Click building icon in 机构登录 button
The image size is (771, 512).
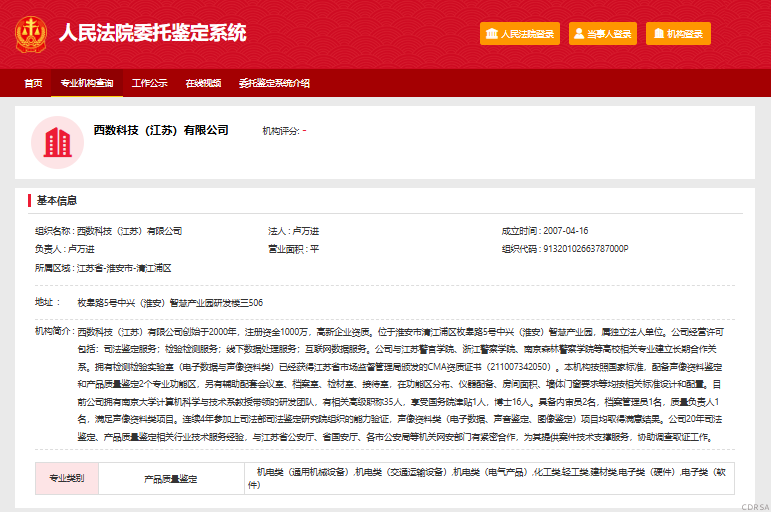658,33
